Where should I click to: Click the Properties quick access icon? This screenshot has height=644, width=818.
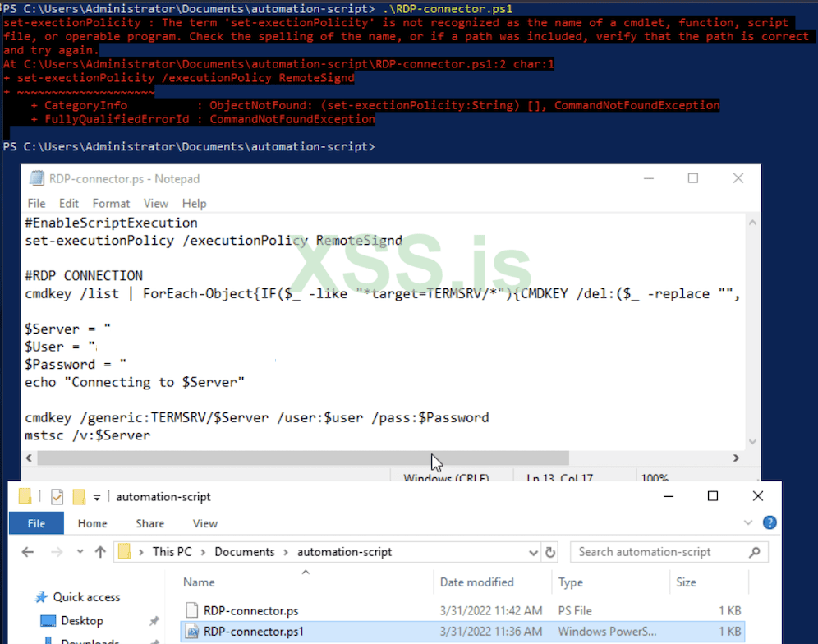(x=57, y=496)
